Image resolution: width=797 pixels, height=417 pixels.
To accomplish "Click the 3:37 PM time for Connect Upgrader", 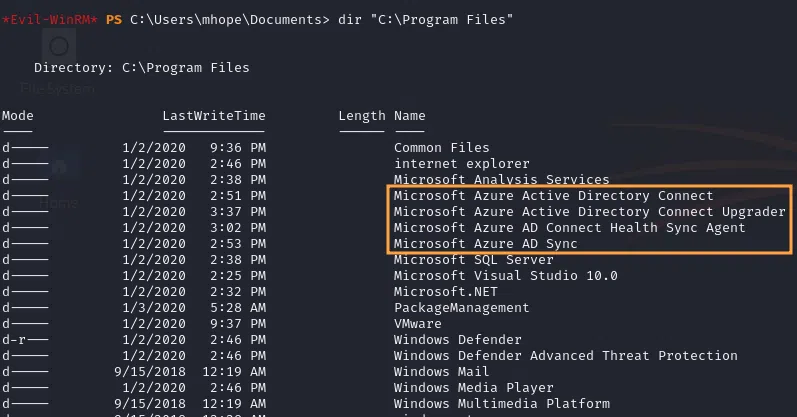I will (238, 212).
